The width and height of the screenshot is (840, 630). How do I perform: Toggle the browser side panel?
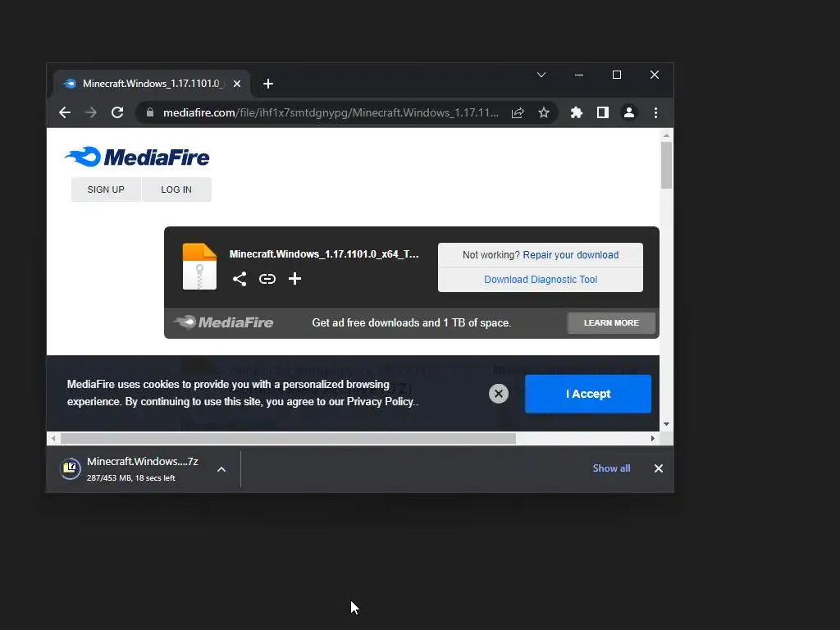click(x=603, y=112)
